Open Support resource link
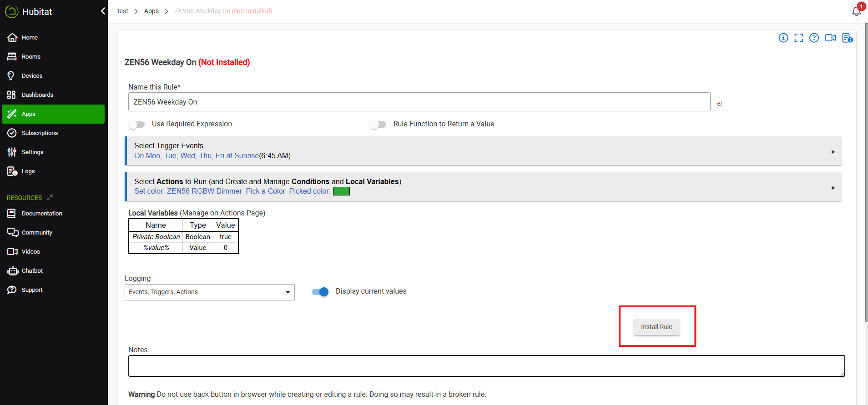This screenshot has height=405, width=868. 53,290
